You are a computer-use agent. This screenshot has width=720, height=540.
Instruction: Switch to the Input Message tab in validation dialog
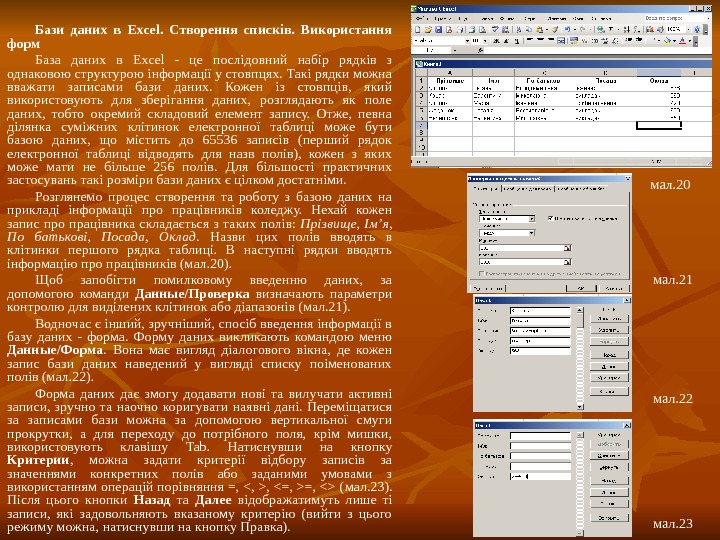pos(527,189)
